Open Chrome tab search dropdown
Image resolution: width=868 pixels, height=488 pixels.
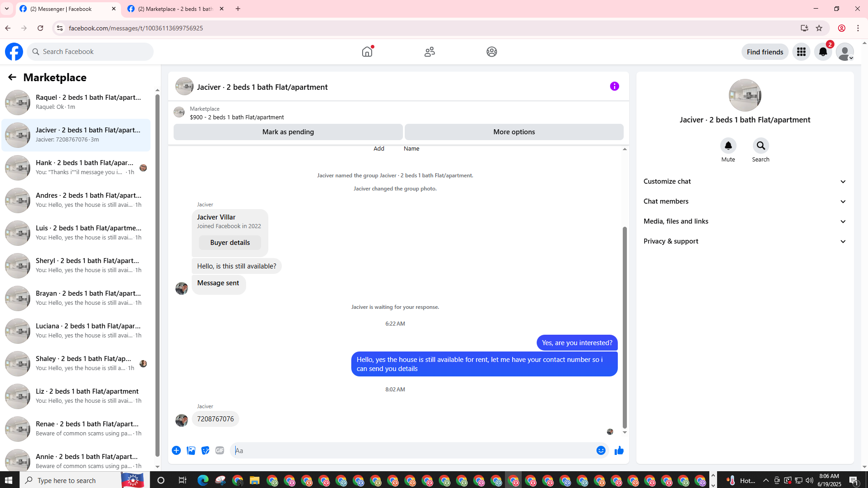[7, 9]
